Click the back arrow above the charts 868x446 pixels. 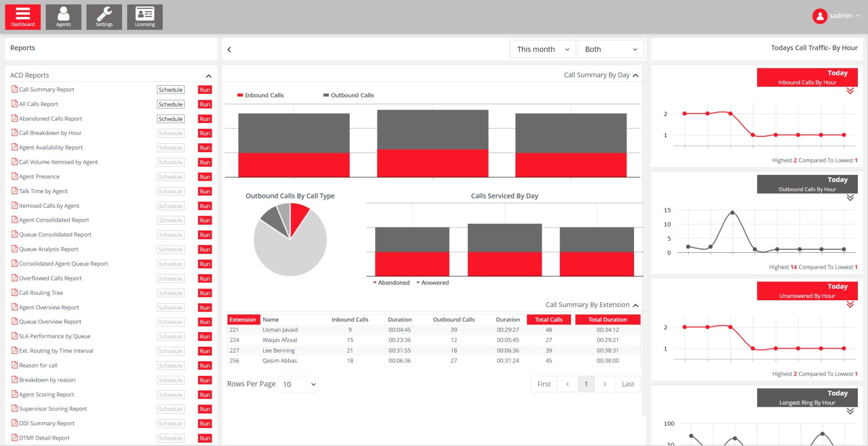click(229, 49)
